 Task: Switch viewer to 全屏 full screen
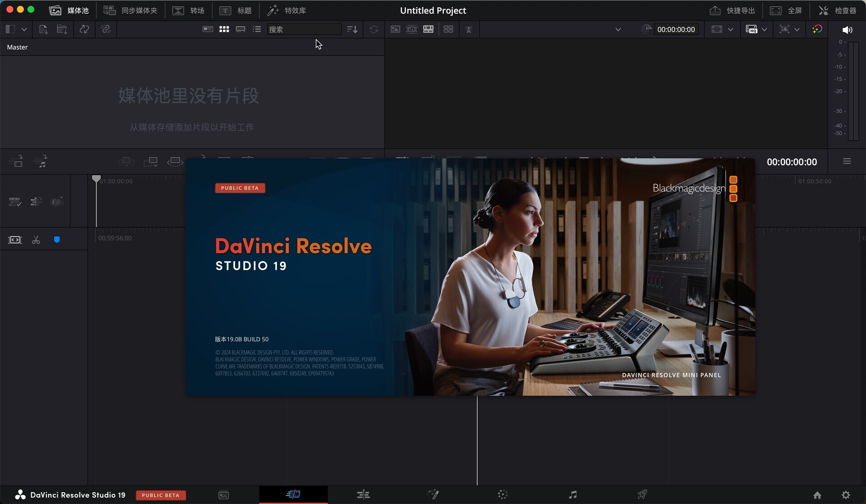point(786,10)
